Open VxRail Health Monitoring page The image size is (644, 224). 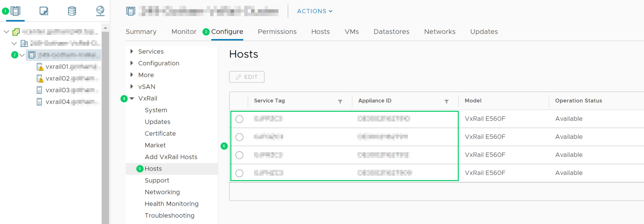point(172,204)
